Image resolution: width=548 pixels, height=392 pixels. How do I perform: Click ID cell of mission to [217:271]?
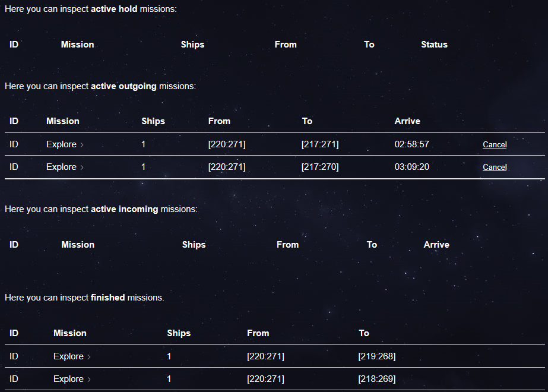(x=14, y=144)
